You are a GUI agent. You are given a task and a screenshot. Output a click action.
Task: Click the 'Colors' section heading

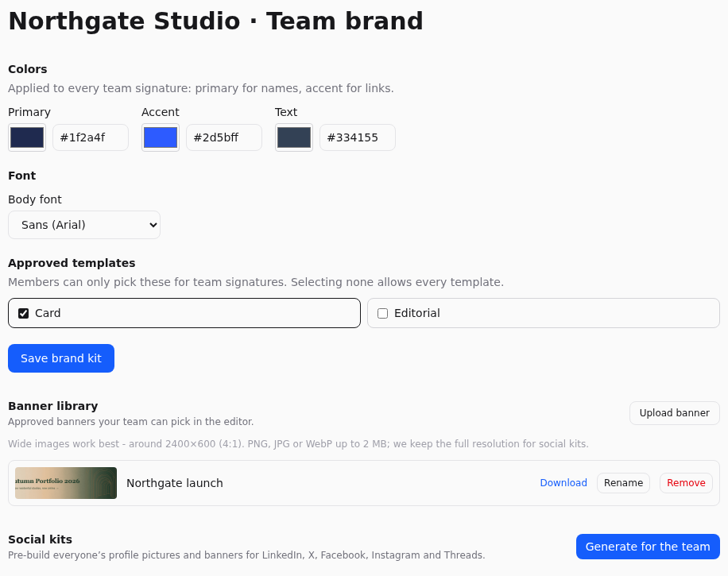click(28, 69)
